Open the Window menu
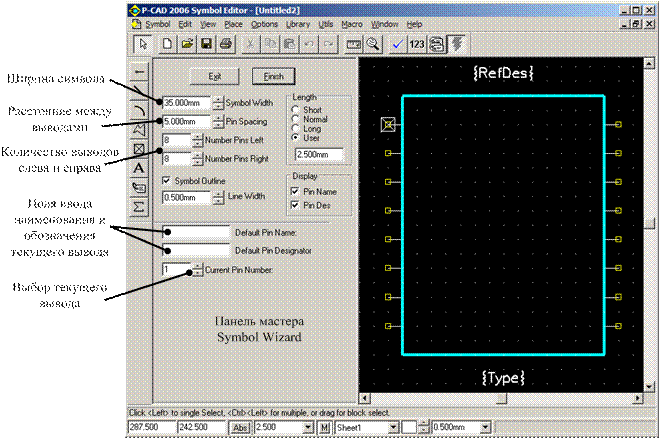Viewport: 661px width, 440px height. pos(384,24)
